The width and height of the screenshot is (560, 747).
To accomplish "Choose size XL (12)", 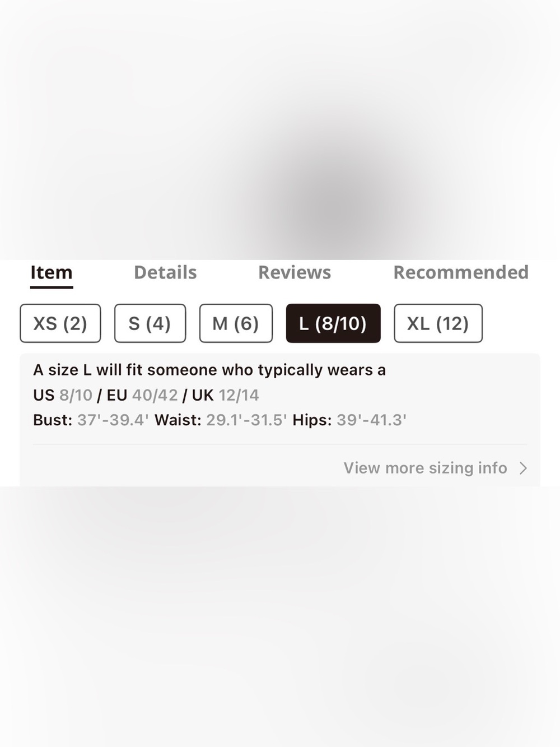I will click(x=438, y=323).
